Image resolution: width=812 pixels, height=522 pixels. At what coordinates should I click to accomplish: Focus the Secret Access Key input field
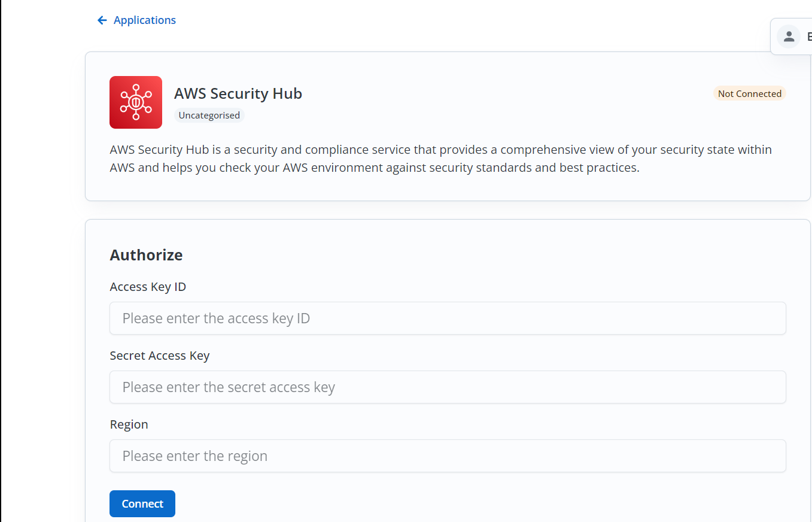[x=448, y=387]
